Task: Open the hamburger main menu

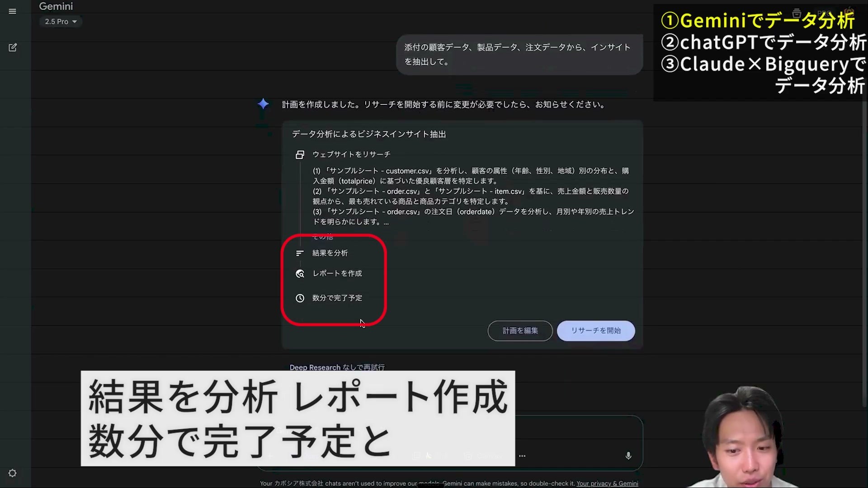Action: pos(13,11)
